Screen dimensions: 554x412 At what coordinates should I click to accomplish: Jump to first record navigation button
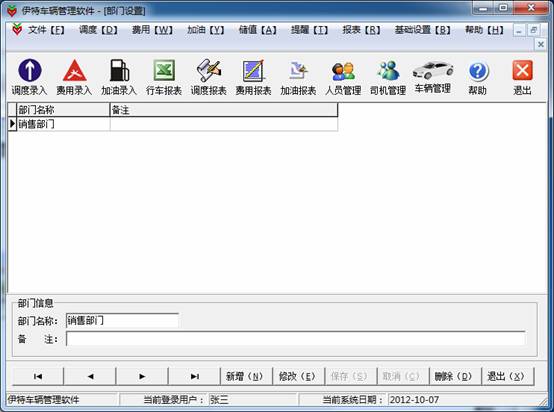click(38, 376)
